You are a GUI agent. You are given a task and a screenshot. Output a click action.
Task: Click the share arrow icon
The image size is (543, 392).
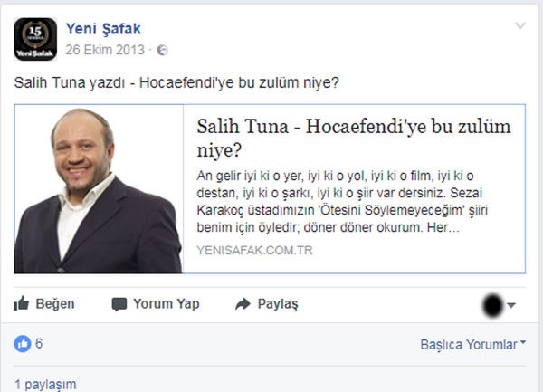point(243,304)
